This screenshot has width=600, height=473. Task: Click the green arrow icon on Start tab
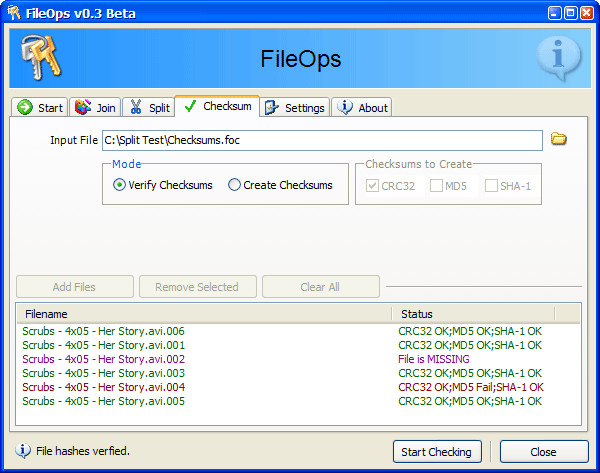click(x=25, y=107)
